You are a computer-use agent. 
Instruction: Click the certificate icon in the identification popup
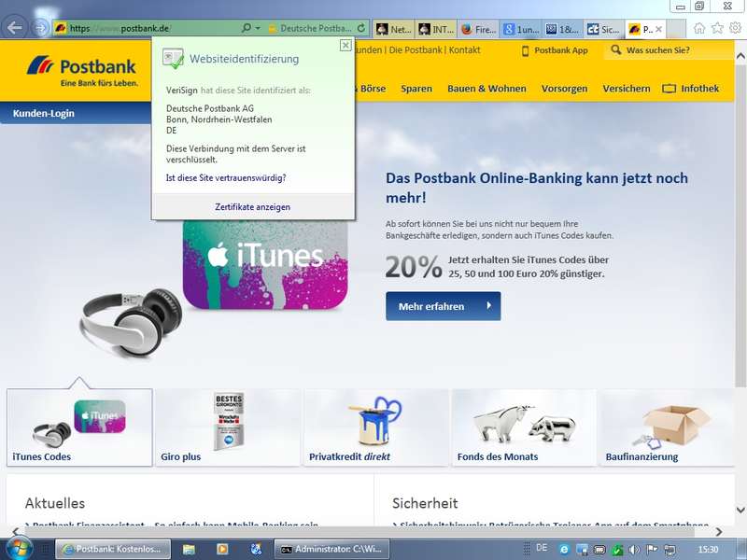point(173,59)
